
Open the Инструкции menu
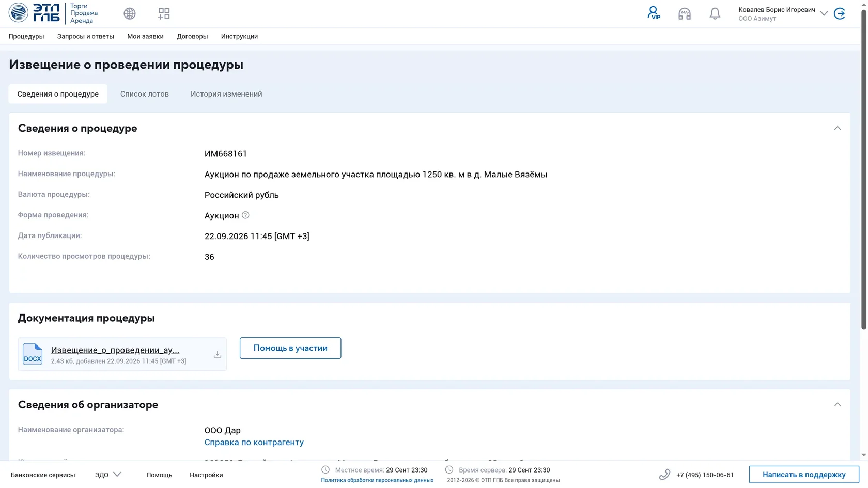point(239,36)
